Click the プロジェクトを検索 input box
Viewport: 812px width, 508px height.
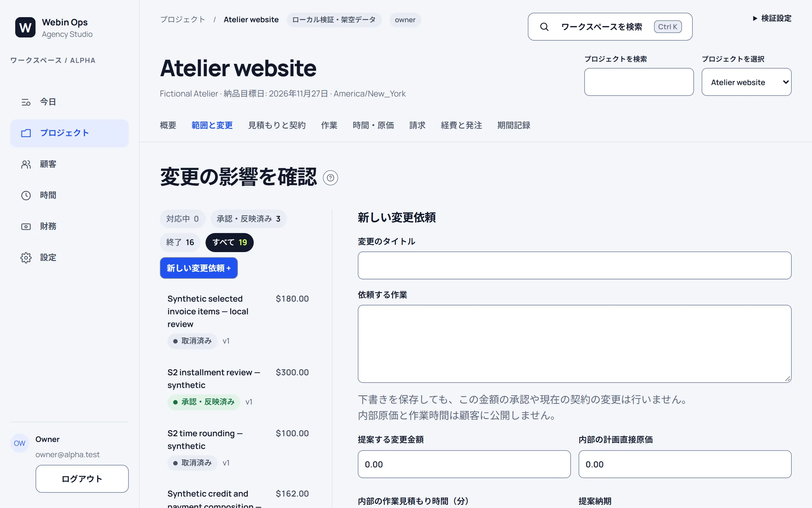tap(639, 82)
